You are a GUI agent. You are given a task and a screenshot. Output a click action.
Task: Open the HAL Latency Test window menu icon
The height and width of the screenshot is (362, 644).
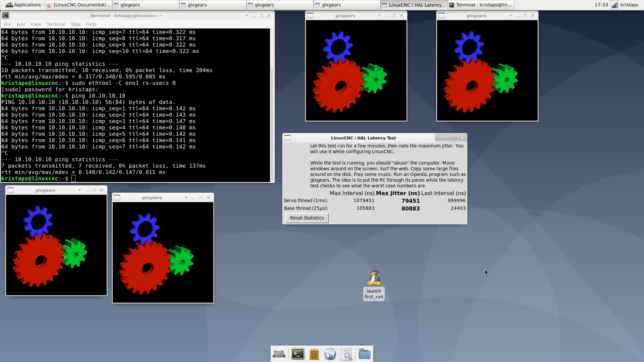click(287, 138)
